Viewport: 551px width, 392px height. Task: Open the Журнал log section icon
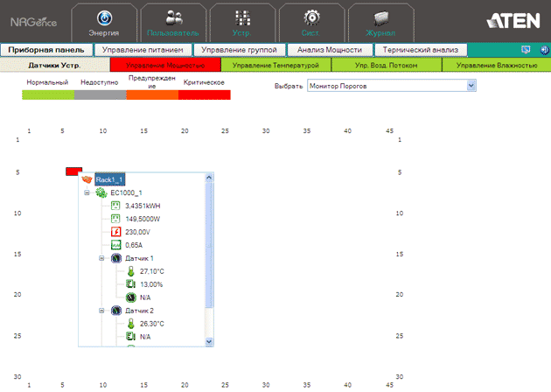tap(381, 18)
